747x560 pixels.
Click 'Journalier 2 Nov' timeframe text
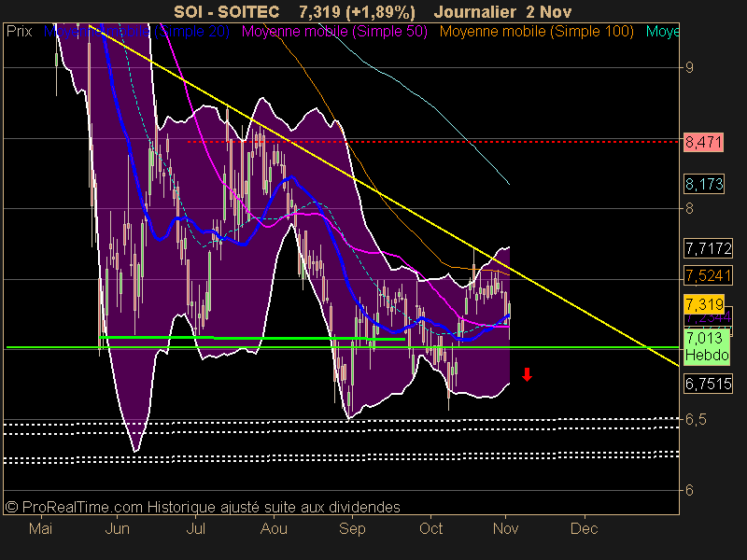click(502, 12)
